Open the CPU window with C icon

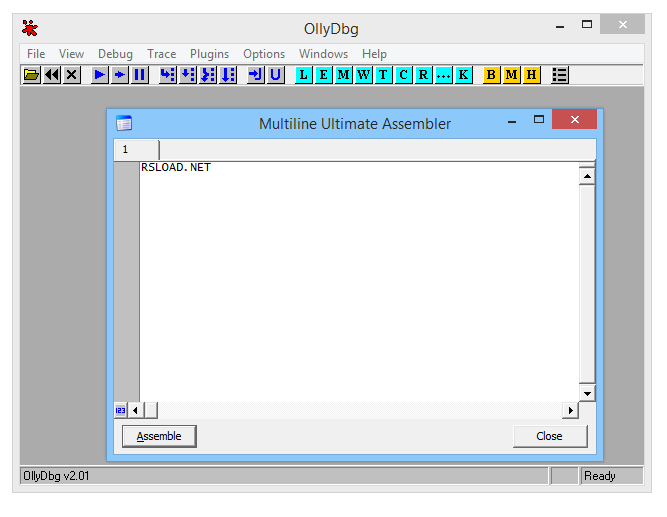point(403,75)
